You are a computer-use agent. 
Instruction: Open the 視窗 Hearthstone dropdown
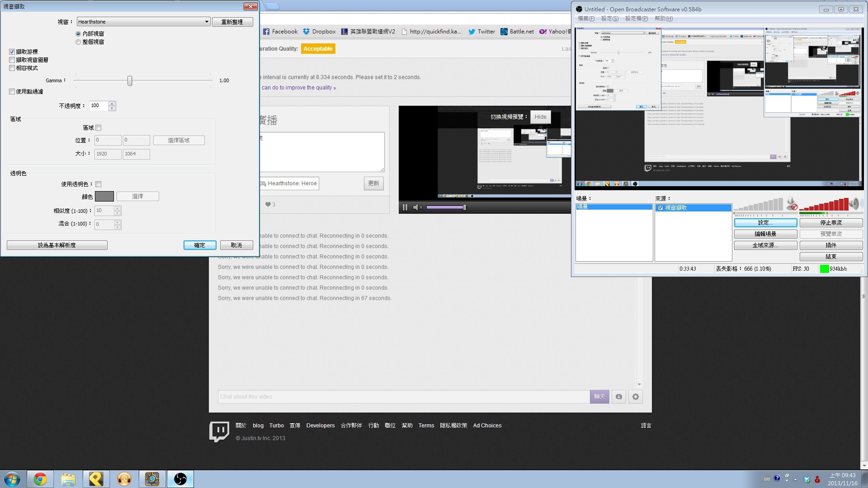point(143,22)
